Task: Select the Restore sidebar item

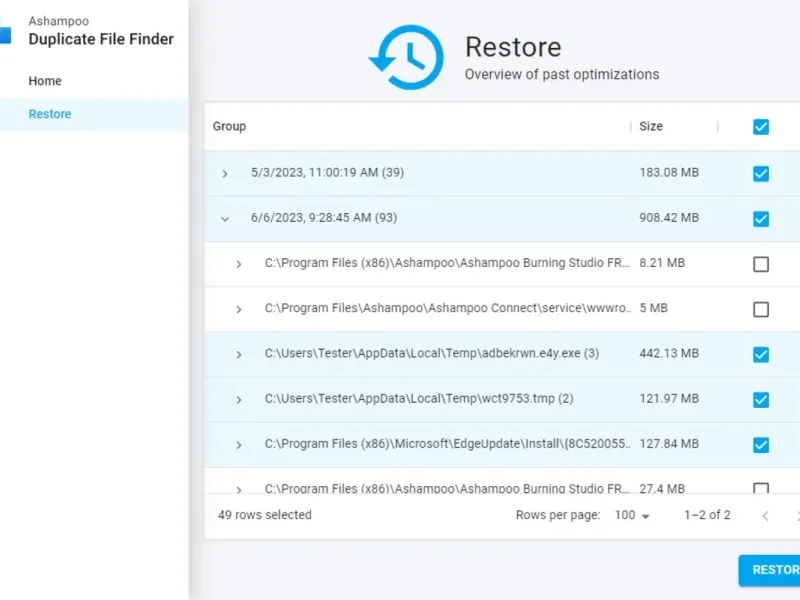Action: (50, 114)
